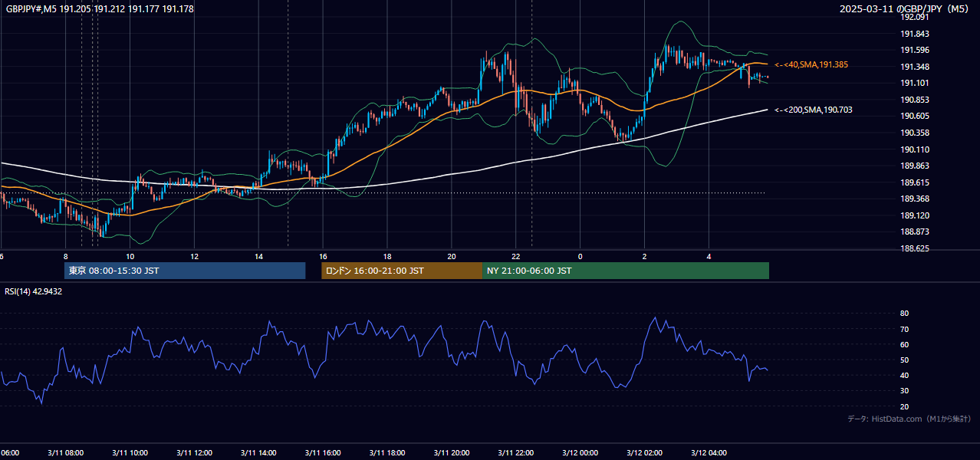Viewport: 980px width, 460px height.
Task: Click price axis value 191.101
Action: 915,84
